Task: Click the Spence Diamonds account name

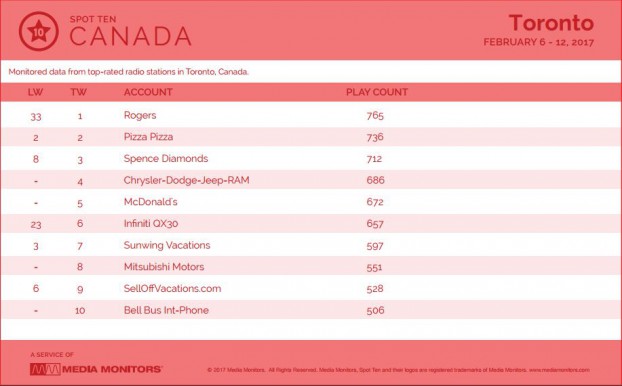Action: click(x=166, y=159)
